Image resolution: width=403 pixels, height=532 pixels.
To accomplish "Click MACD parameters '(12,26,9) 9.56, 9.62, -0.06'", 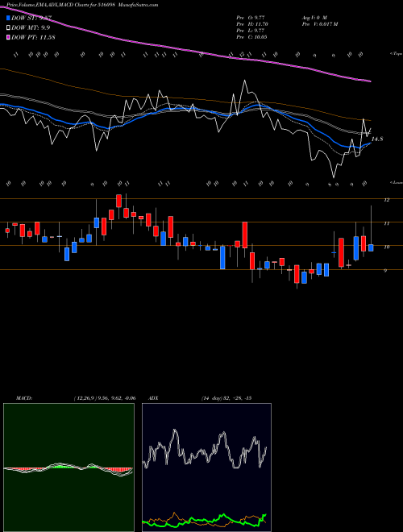I will click(104, 398).
